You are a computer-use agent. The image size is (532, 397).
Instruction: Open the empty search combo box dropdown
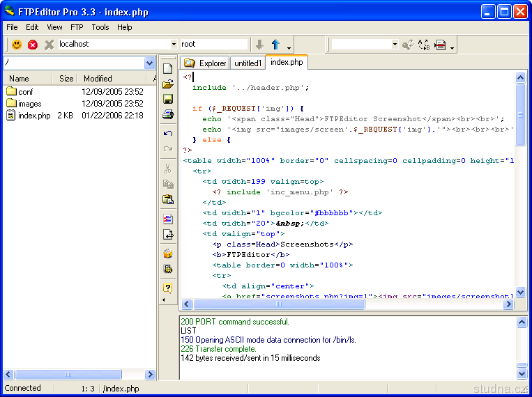point(394,45)
